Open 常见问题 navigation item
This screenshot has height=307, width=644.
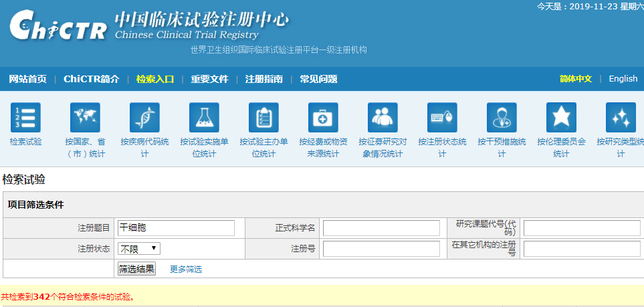click(319, 79)
